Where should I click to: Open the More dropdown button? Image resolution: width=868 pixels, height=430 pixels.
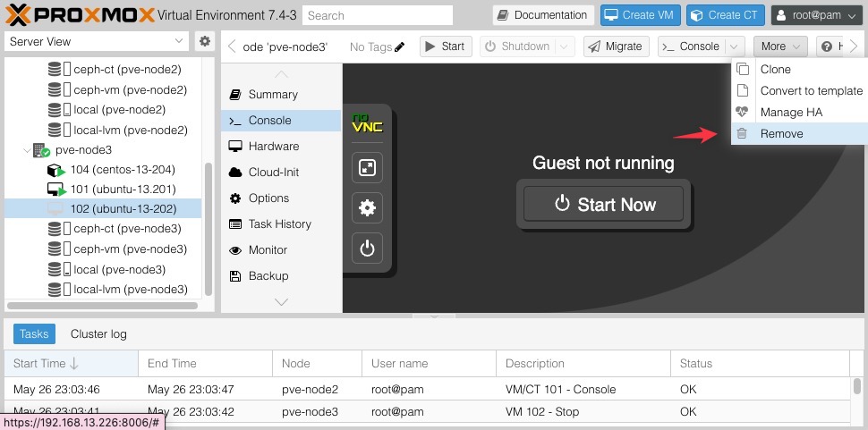point(780,47)
